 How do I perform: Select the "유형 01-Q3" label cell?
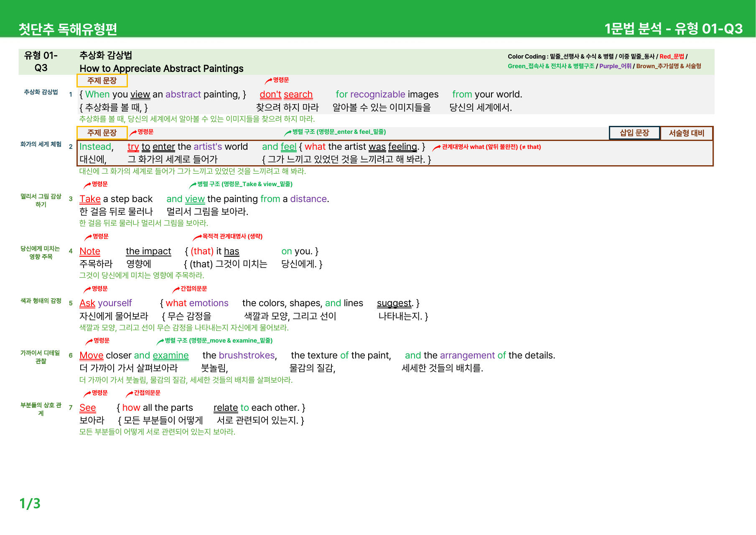coord(41,61)
